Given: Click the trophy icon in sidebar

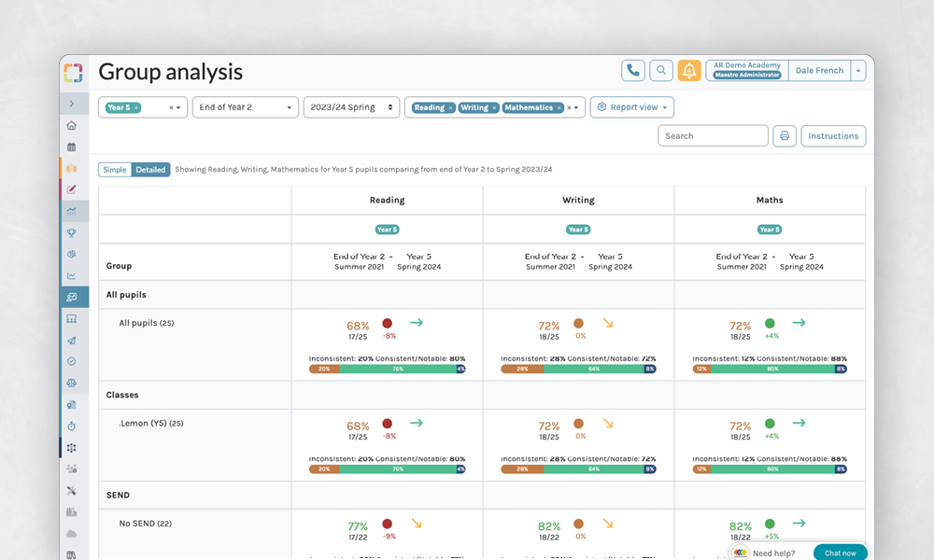Looking at the screenshot, I should (72, 232).
